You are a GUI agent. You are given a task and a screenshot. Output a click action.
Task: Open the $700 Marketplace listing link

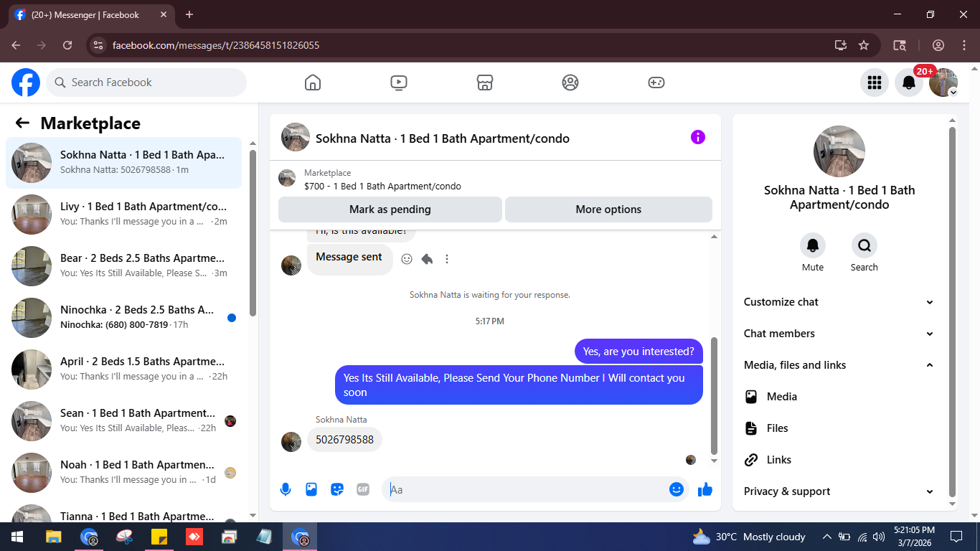(x=382, y=187)
